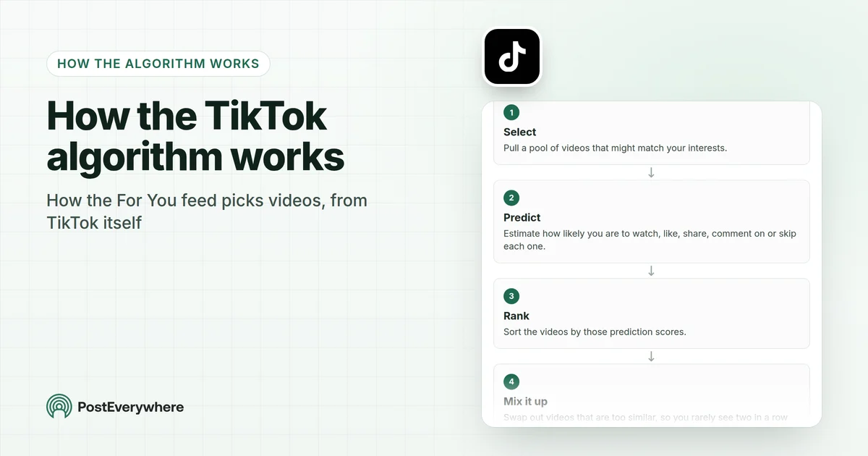Click the 'HOW THE ALGORITHM WORKS' pill label
This screenshot has height=456, width=868.
[158, 64]
